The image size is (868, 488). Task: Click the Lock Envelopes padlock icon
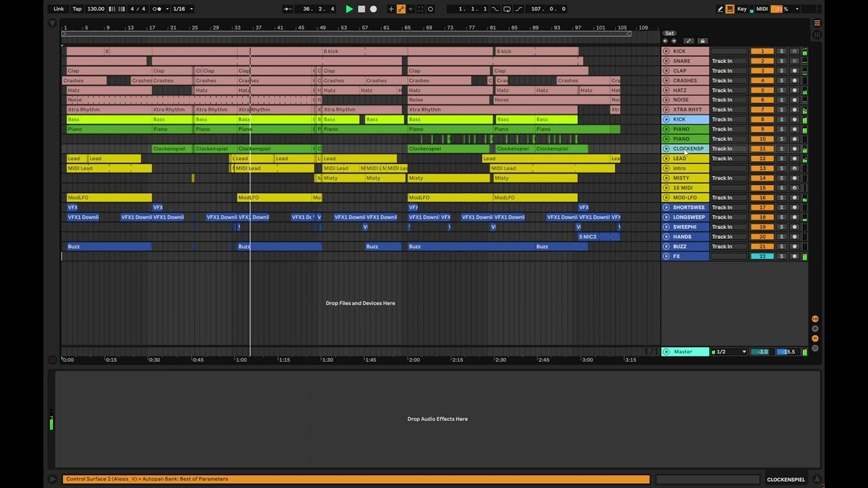click(x=703, y=41)
